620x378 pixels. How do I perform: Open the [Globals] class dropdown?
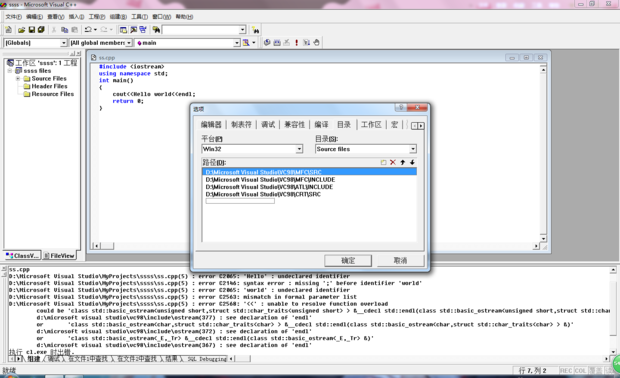coord(63,43)
